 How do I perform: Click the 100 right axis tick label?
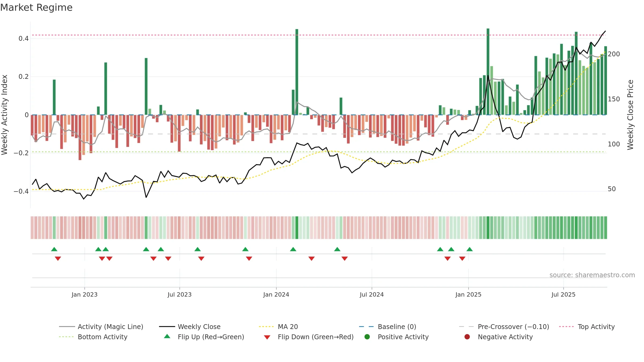(614, 144)
